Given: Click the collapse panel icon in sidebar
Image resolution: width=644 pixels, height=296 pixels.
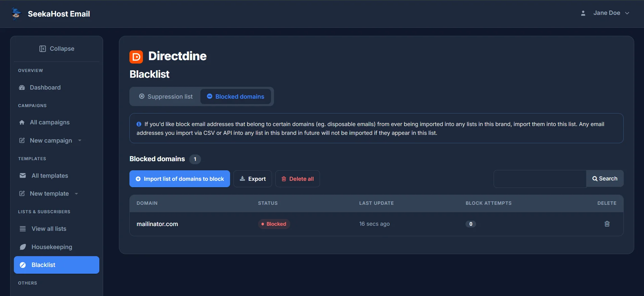Looking at the screenshot, I should (x=43, y=49).
